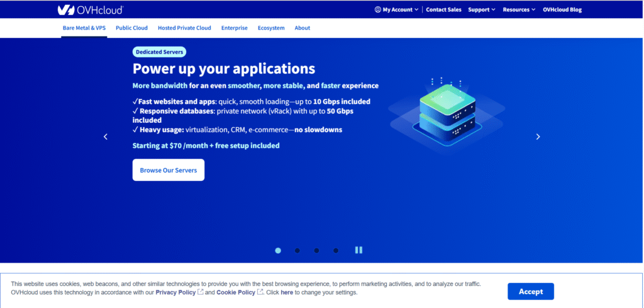
Task: Select the fourth carousel indicator dot
Action: 336,251
